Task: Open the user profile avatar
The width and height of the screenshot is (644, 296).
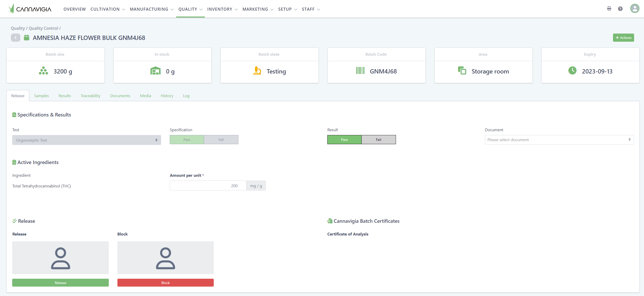Action: click(634, 9)
